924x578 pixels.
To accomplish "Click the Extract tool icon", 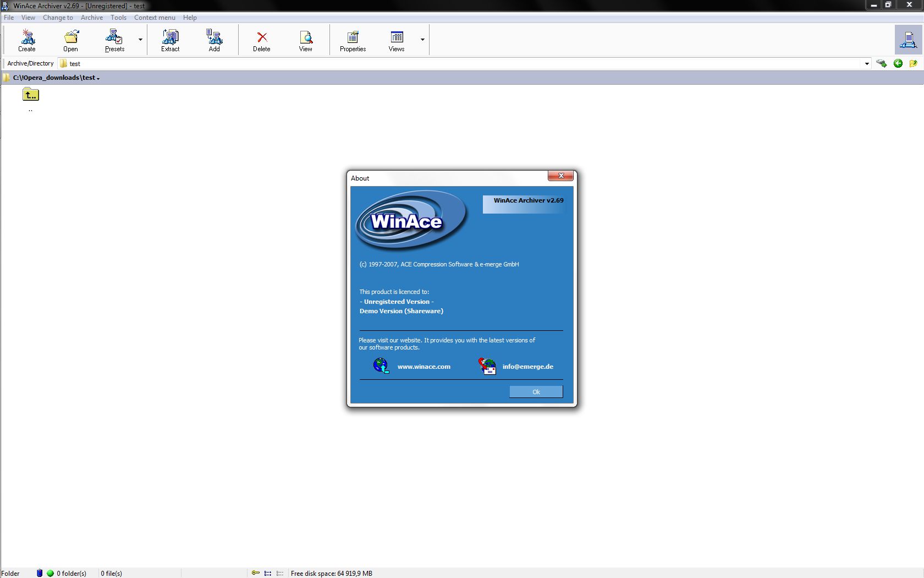I will [x=170, y=40].
